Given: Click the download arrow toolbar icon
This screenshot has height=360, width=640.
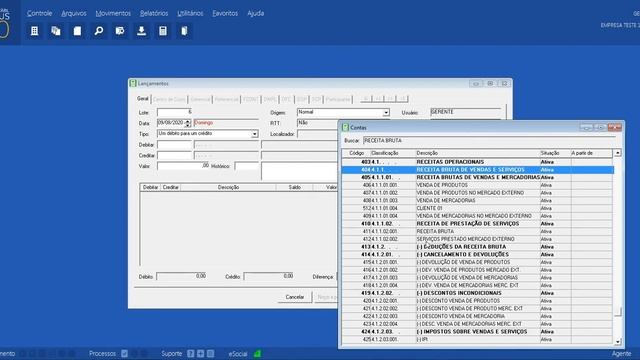Looking at the screenshot, I should coord(142,31).
